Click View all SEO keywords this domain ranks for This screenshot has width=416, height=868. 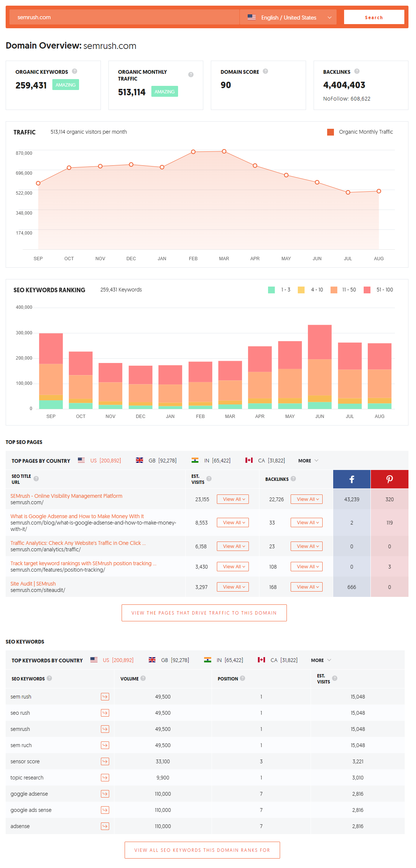pyautogui.click(x=202, y=850)
